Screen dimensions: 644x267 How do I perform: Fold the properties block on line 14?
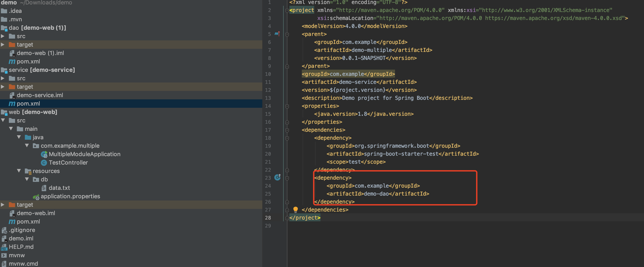point(287,106)
